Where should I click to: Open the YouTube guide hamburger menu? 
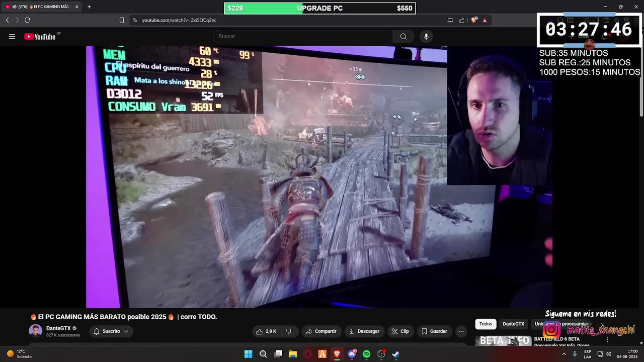coord(12,36)
